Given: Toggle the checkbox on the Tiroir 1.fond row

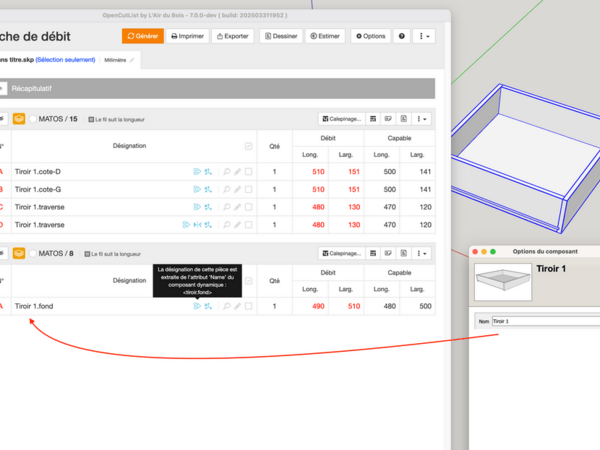Looking at the screenshot, I should pyautogui.click(x=249, y=306).
